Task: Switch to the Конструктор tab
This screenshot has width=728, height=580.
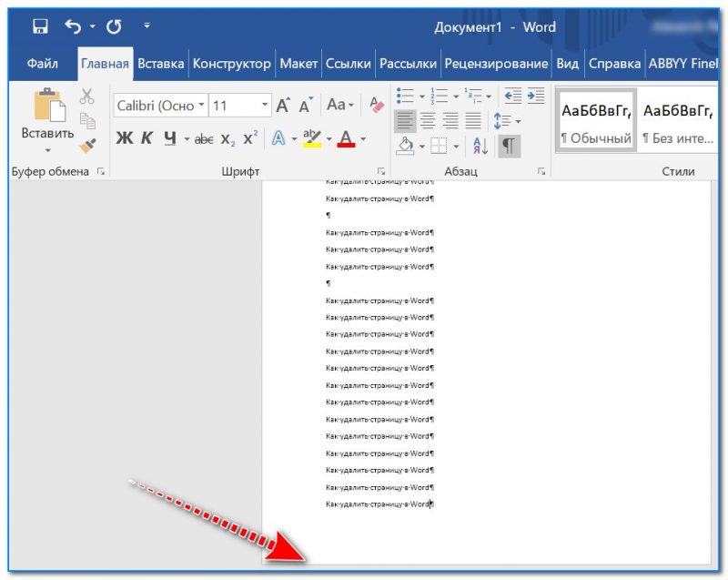Action: coord(232,64)
